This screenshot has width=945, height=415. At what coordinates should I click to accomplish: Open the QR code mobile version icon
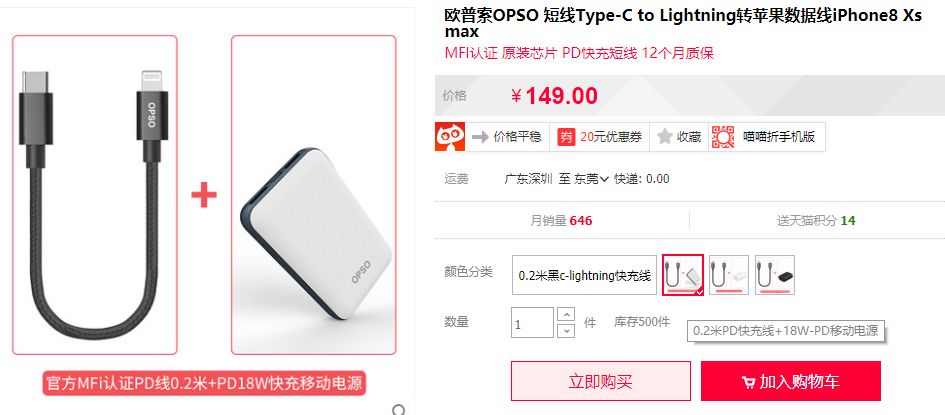pyautogui.click(x=723, y=137)
